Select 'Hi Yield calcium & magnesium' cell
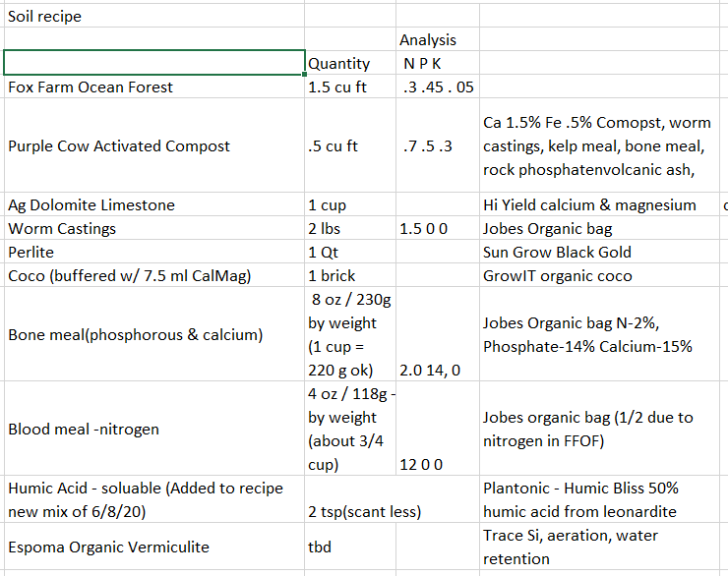 point(599,204)
